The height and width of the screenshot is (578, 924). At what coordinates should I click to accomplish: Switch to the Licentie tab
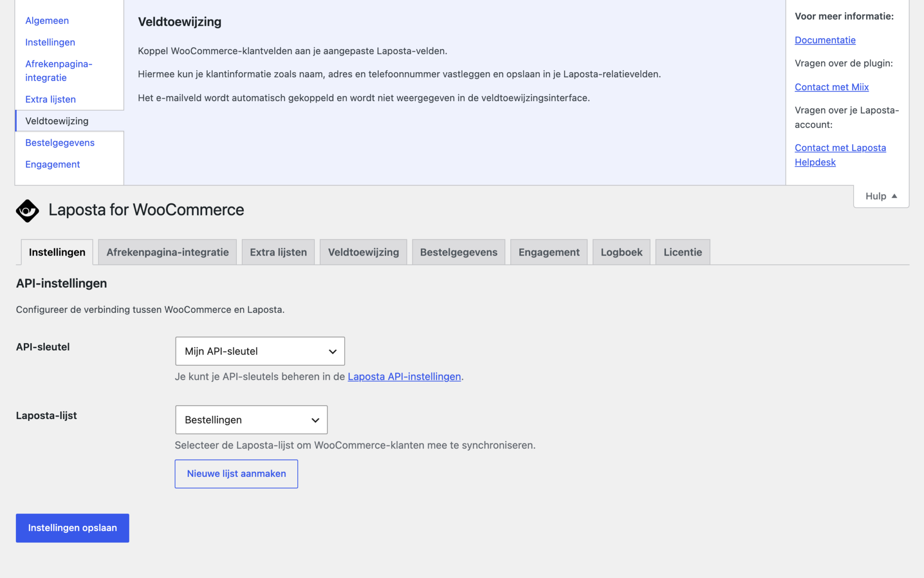pos(683,252)
